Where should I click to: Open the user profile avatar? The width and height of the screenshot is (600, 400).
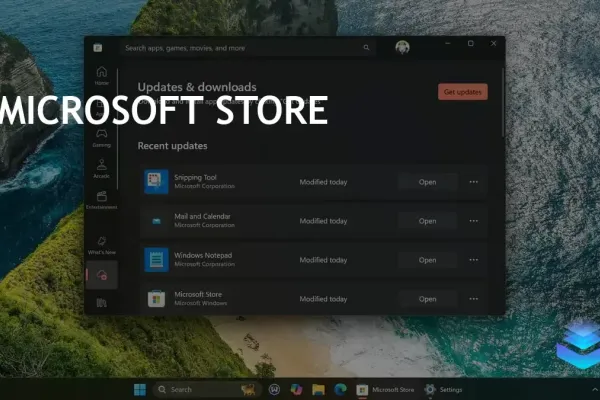coord(402,47)
